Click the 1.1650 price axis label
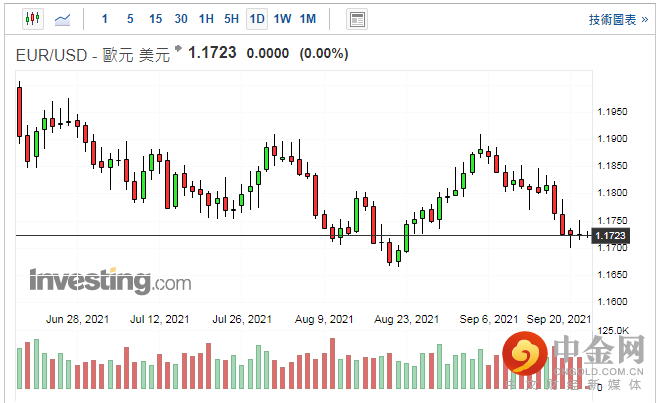The image size is (659, 403). (x=612, y=274)
